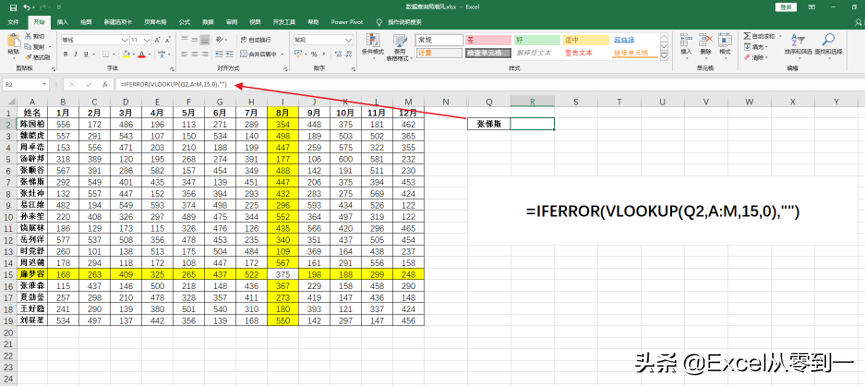Open the 文件 File tab
Screen dimensions: 865x386
tap(14, 22)
